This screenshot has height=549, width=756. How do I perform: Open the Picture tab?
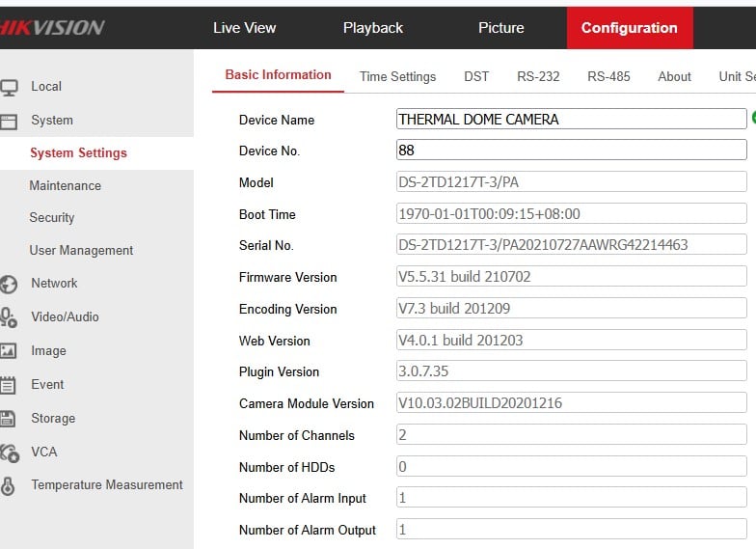[501, 27]
